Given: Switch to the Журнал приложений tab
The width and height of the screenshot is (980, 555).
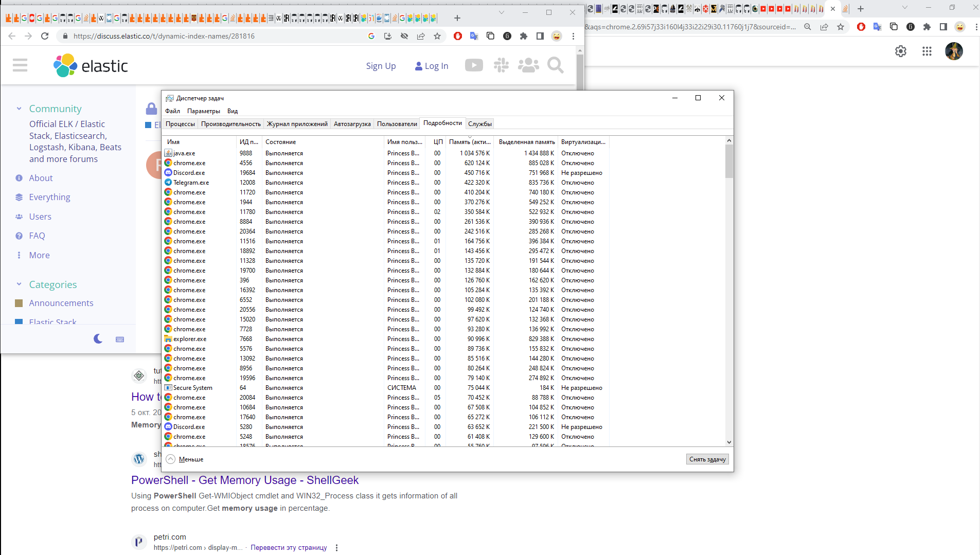Looking at the screenshot, I should click(x=297, y=124).
